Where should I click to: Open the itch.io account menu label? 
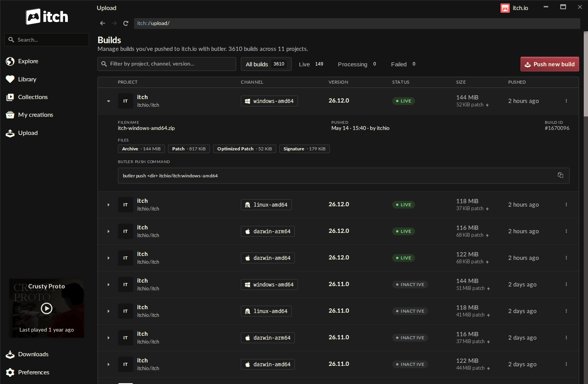pyautogui.click(x=520, y=8)
